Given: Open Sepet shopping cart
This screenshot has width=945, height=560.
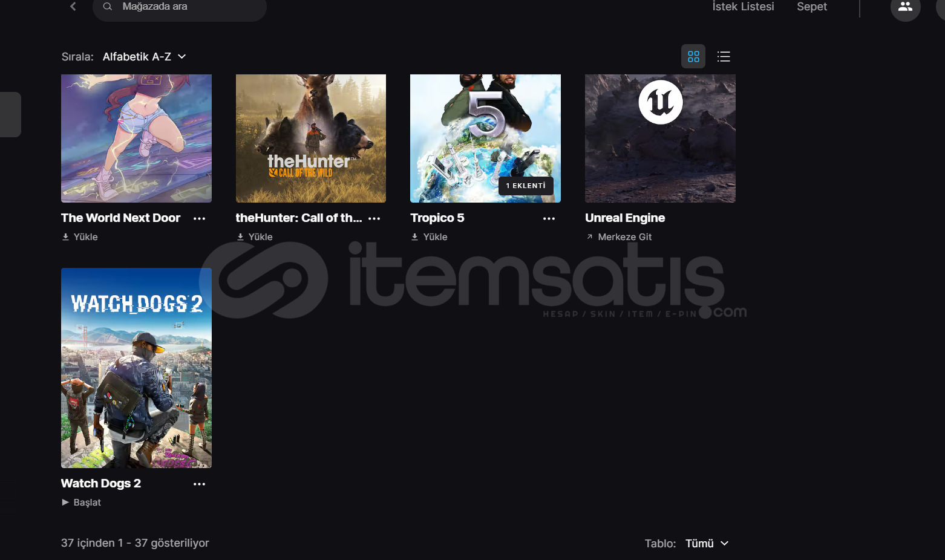Looking at the screenshot, I should coord(812,7).
